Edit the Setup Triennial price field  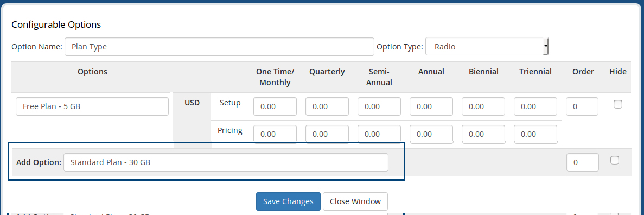point(535,106)
